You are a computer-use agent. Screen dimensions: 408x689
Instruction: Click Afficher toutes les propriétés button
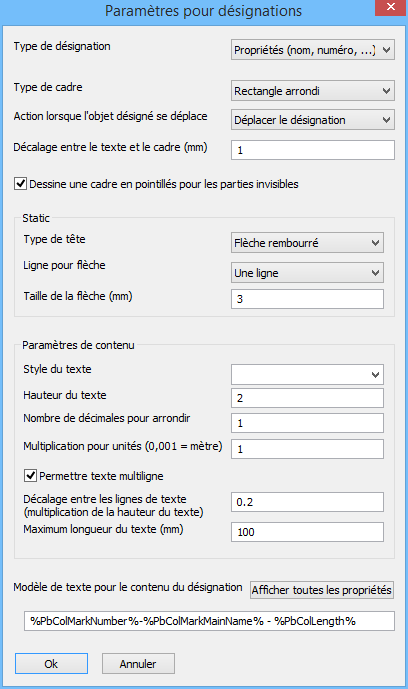coord(322,590)
